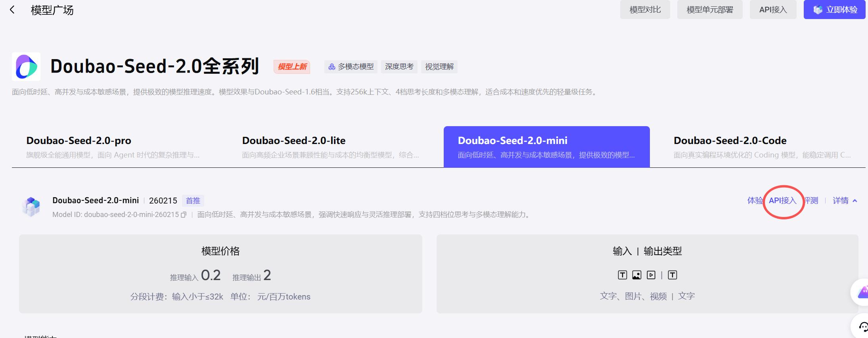
Task: Click the 模型价格 heading
Action: click(220, 251)
